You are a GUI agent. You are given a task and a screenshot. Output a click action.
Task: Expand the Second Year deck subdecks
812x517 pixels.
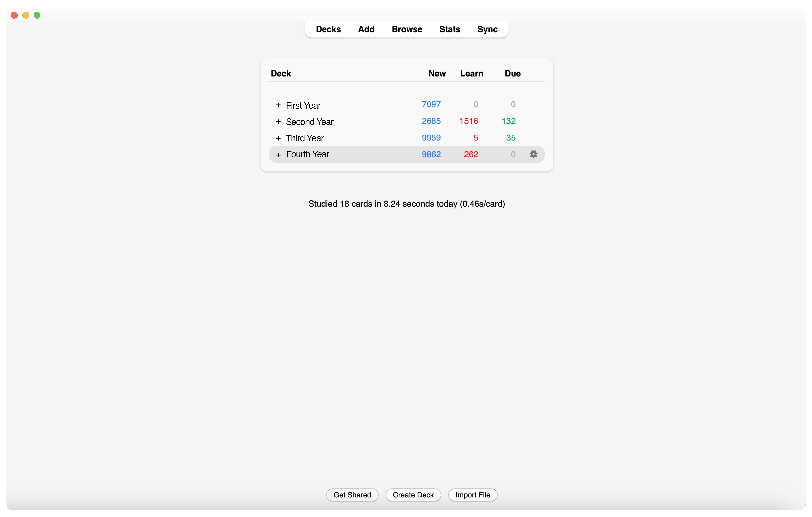(x=279, y=121)
